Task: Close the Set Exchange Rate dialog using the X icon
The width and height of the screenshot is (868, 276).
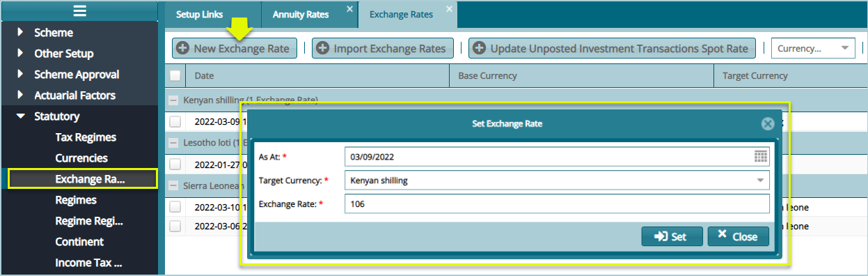Action: coord(768,124)
